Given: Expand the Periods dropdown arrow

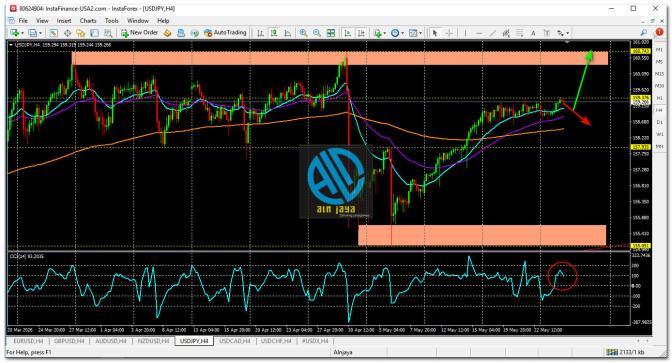Looking at the screenshot, I should point(402,33).
